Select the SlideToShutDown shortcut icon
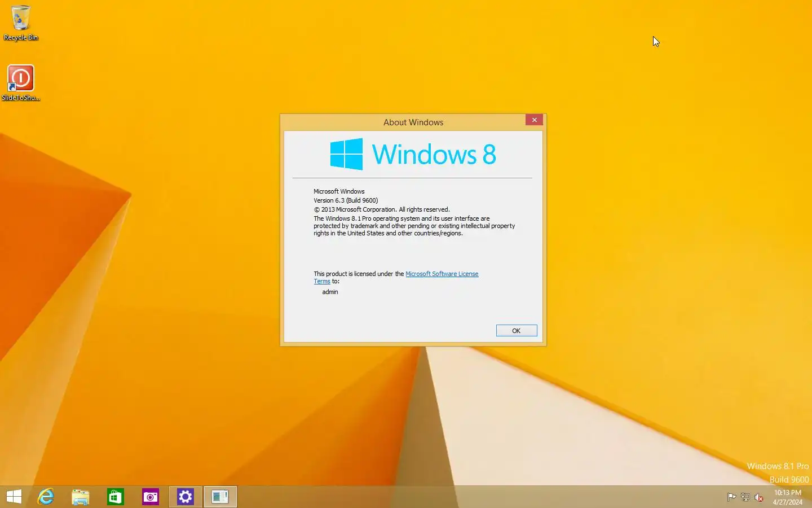Viewport: 812px width, 508px height. coord(21,83)
